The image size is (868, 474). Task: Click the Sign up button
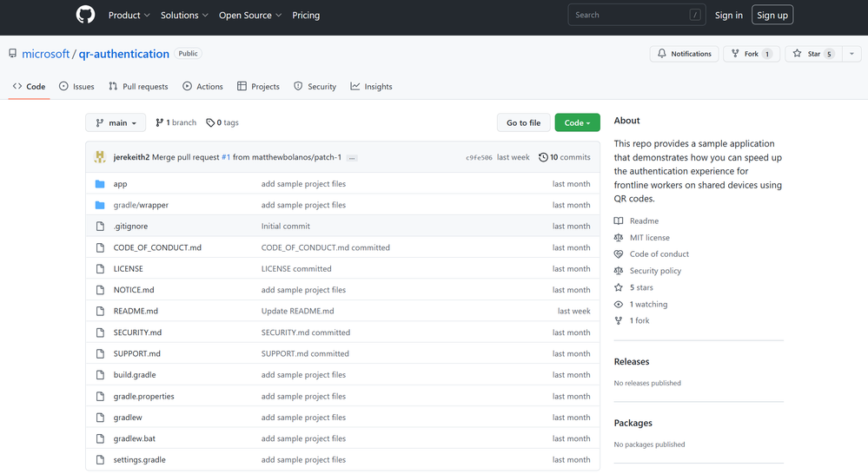click(x=772, y=15)
